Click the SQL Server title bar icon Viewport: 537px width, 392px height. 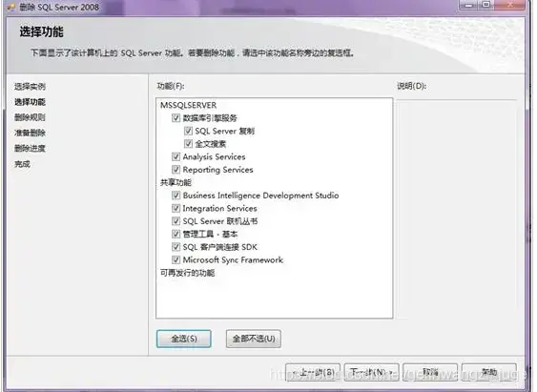[x=10, y=7]
